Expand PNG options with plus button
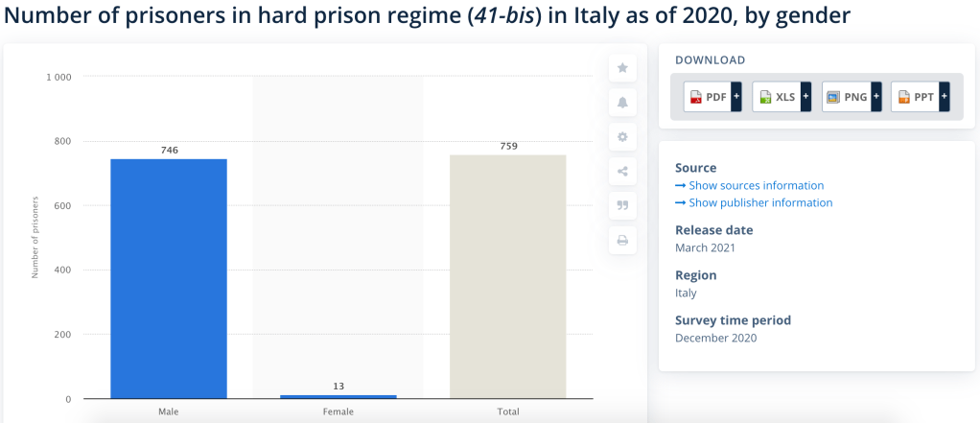Viewport: 980px width, 423px height. (875, 97)
